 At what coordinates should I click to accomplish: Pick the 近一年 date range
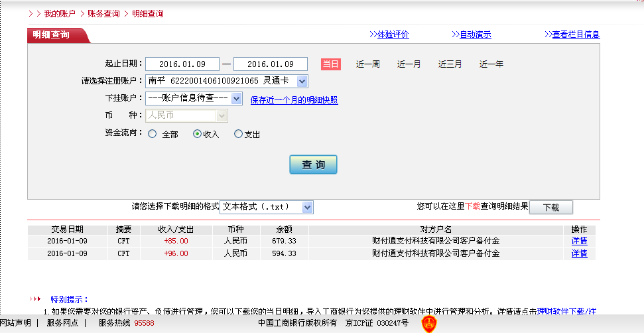pos(491,64)
